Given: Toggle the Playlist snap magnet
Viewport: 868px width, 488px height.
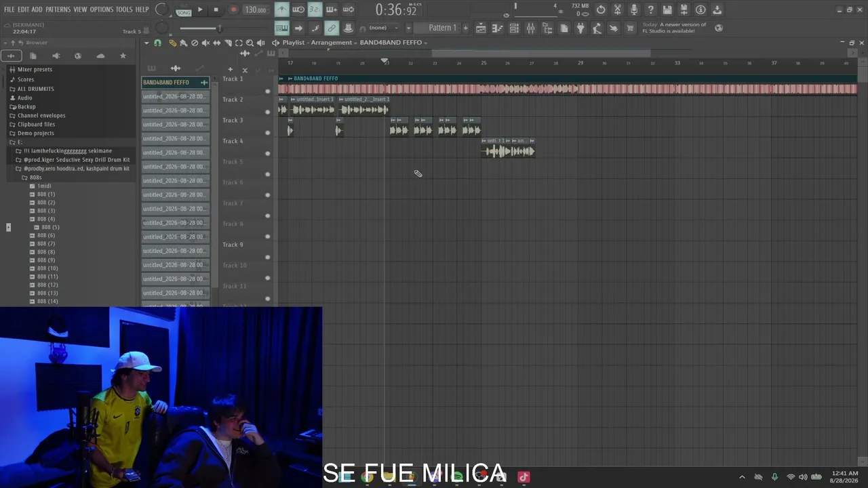Looking at the screenshot, I should pos(157,43).
